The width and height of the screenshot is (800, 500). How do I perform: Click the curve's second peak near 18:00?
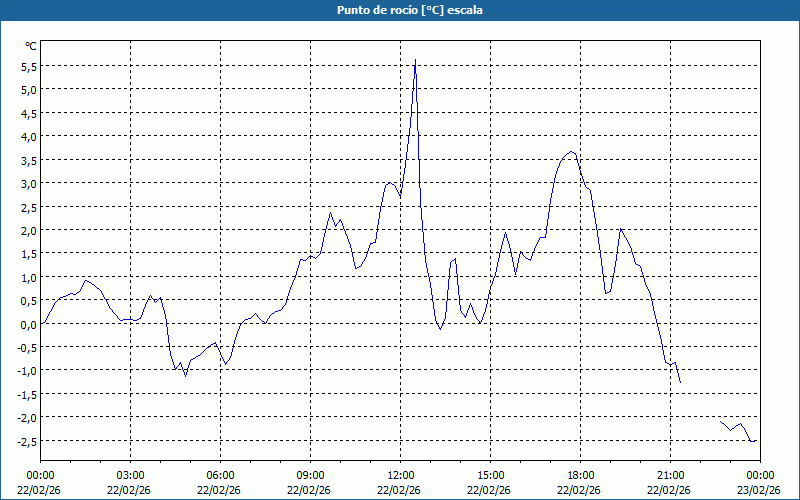(x=571, y=152)
